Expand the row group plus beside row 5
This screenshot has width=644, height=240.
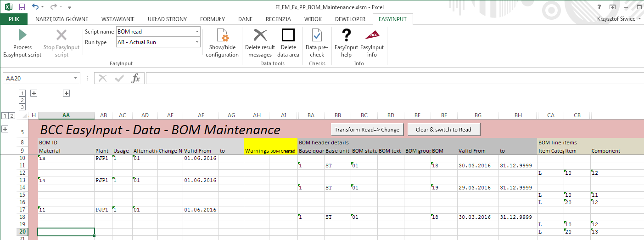point(6,129)
